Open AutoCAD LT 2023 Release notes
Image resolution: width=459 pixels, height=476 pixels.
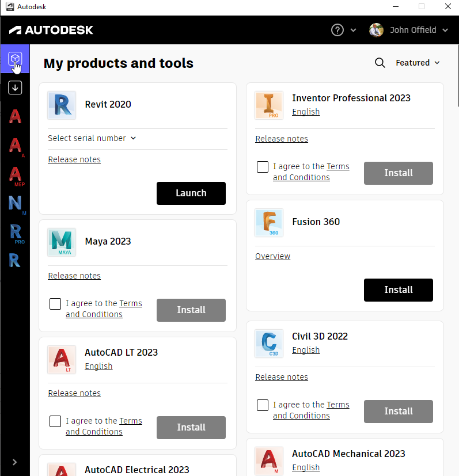click(74, 394)
